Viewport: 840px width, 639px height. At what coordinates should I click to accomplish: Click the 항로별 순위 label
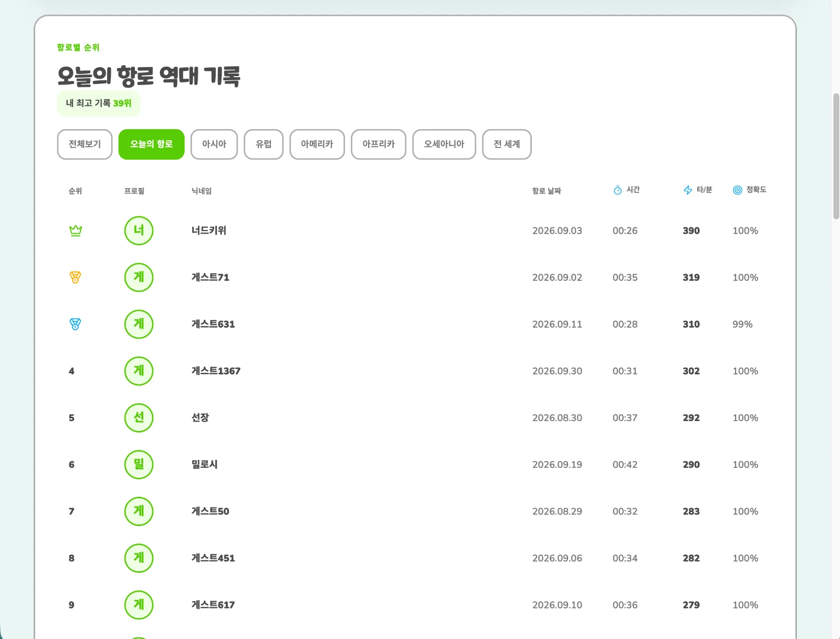tap(78, 47)
